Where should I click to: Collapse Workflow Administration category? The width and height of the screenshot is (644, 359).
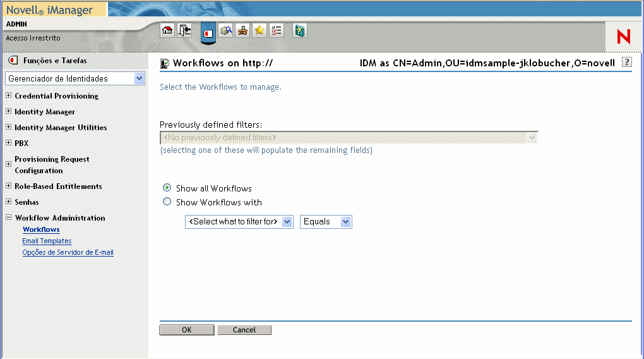(x=8, y=217)
